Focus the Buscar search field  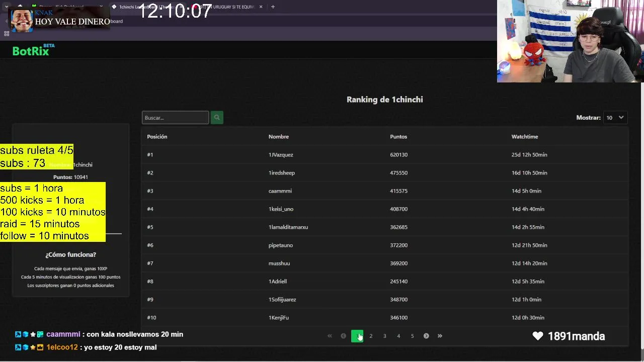pos(175,118)
